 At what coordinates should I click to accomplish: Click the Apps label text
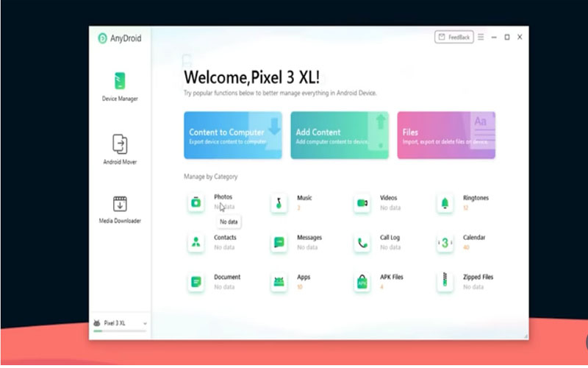(x=304, y=277)
